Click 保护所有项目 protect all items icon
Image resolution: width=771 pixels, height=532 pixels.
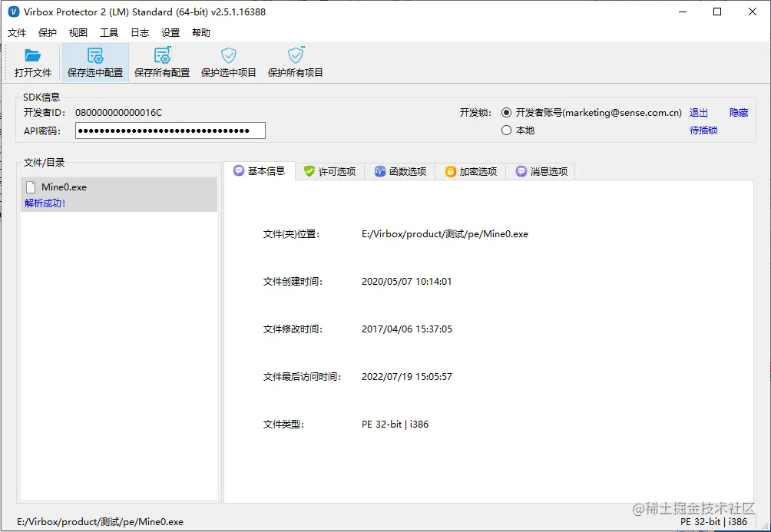coord(296,55)
